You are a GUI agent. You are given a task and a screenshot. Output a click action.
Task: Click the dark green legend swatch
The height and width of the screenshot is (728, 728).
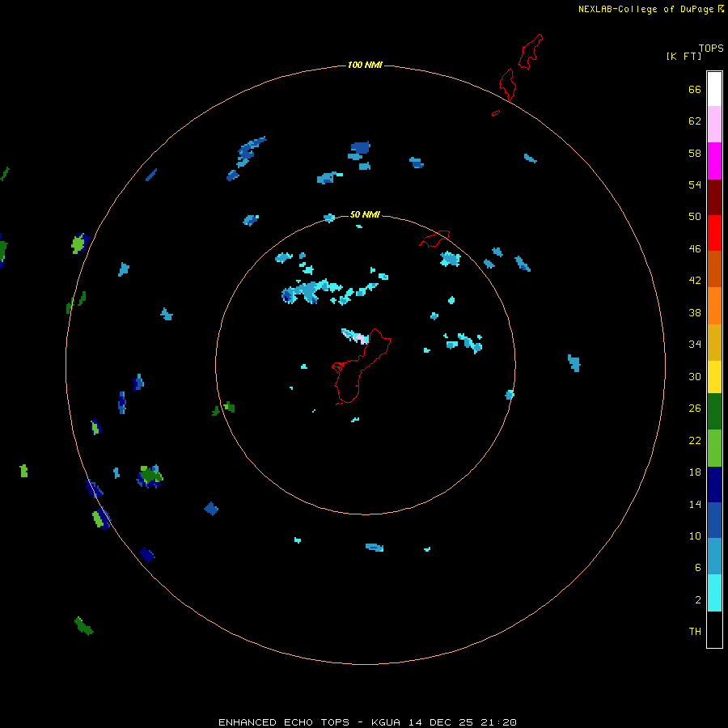(x=714, y=412)
